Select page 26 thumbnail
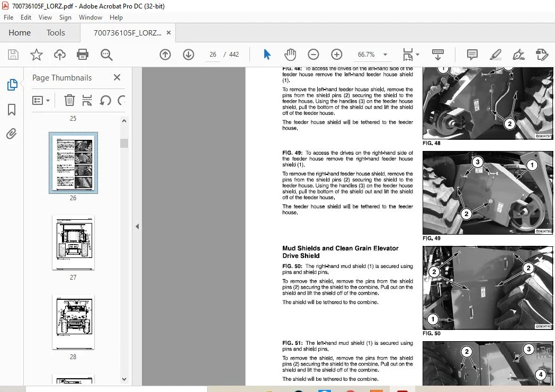Viewport: 555px width, 392px height. point(73,163)
